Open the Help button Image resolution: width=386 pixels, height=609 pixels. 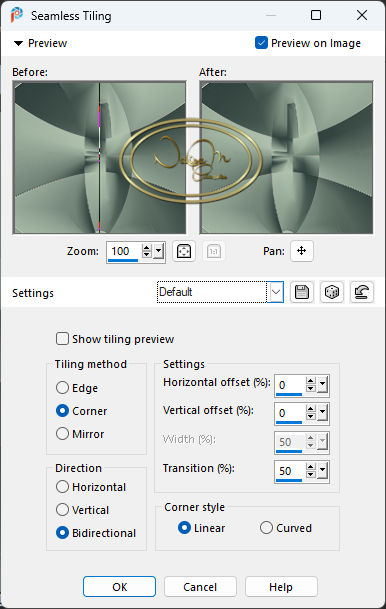click(x=281, y=586)
